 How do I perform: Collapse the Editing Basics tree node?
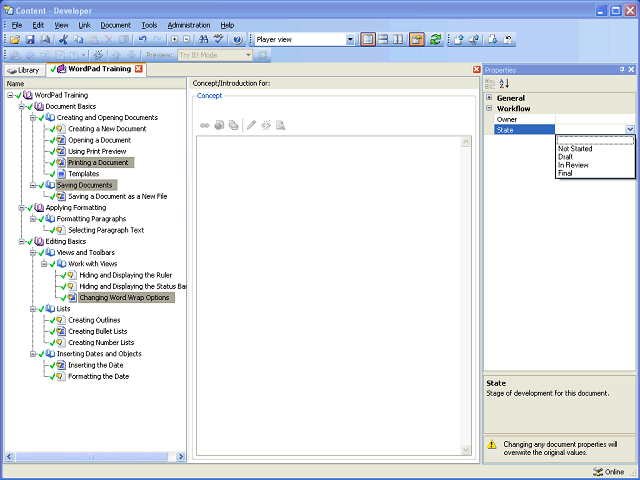(x=21, y=242)
